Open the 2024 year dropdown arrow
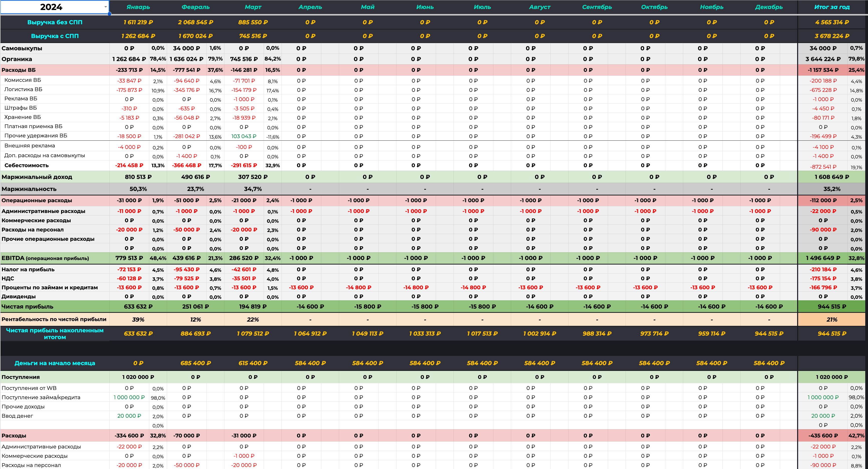This screenshot has width=868, height=469. click(x=105, y=7)
